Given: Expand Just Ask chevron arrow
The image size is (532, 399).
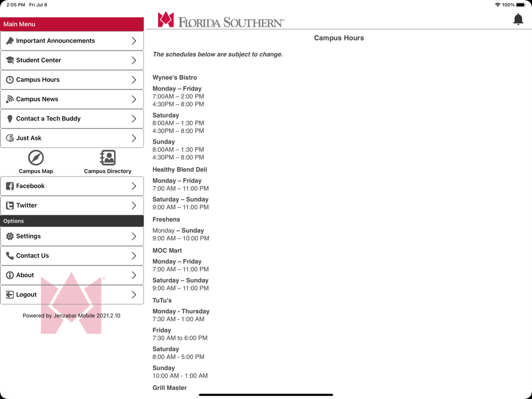Looking at the screenshot, I should (134, 138).
